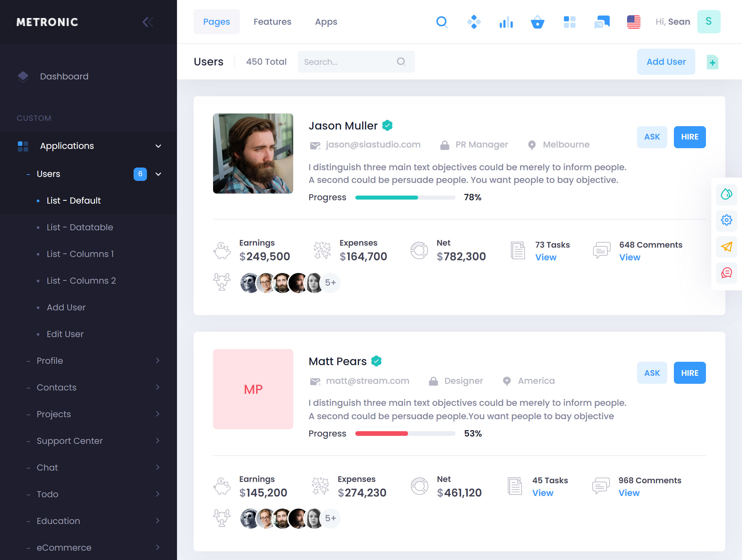The image size is (742, 560).
Task: Click the paper plane icon on right panel
Action: (726, 247)
